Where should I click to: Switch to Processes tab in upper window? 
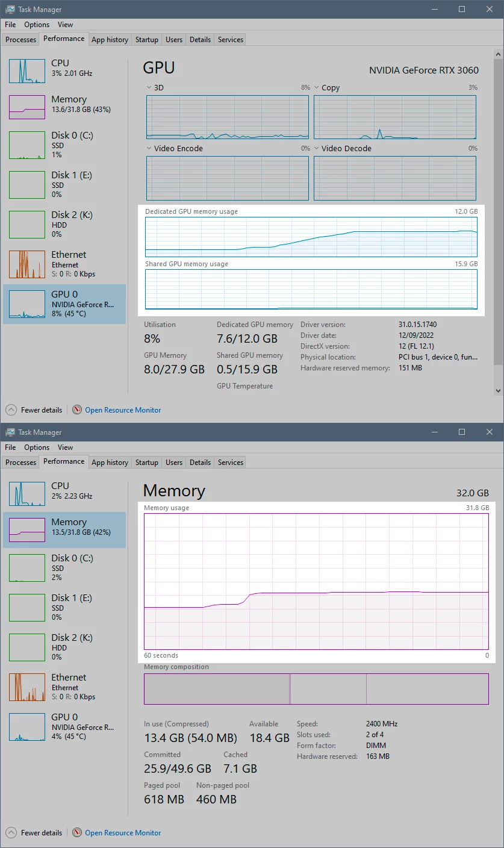click(x=21, y=40)
